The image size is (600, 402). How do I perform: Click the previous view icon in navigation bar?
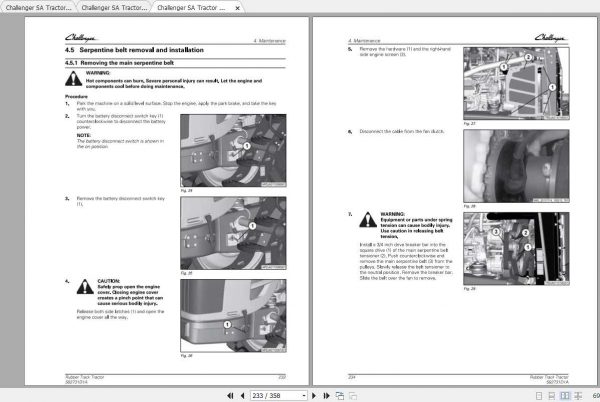coord(339,395)
